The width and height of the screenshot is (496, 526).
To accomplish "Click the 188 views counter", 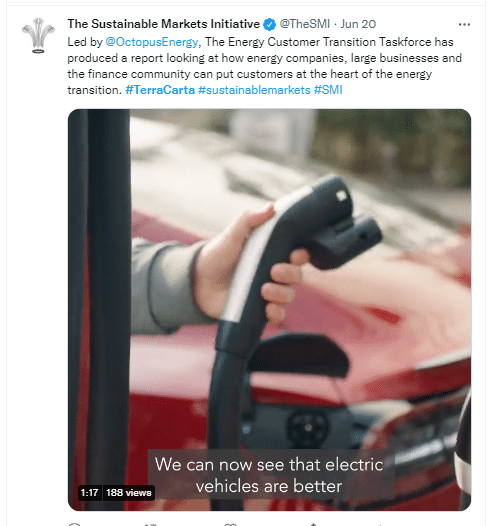I will (129, 492).
